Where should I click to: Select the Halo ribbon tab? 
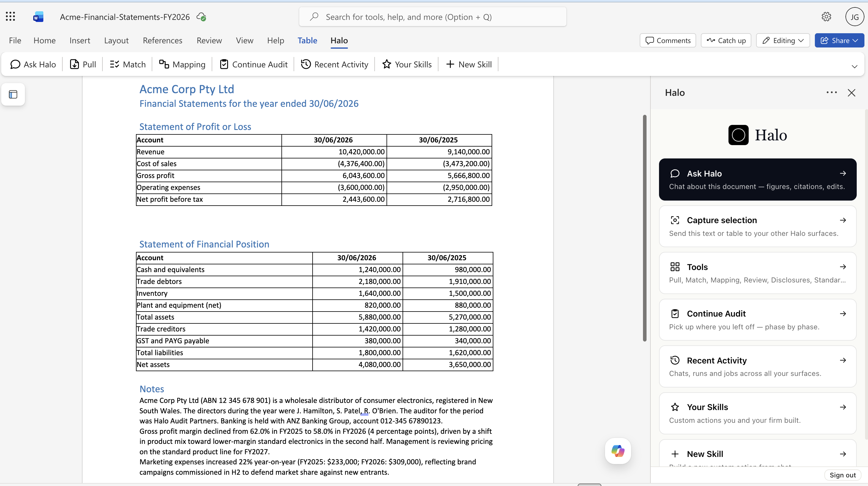tap(339, 40)
